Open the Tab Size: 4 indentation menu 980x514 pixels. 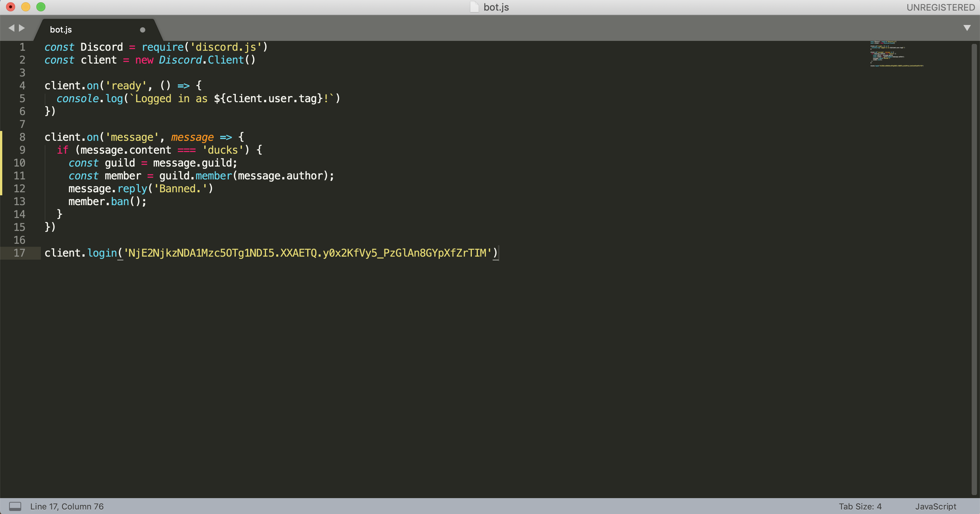click(x=860, y=506)
